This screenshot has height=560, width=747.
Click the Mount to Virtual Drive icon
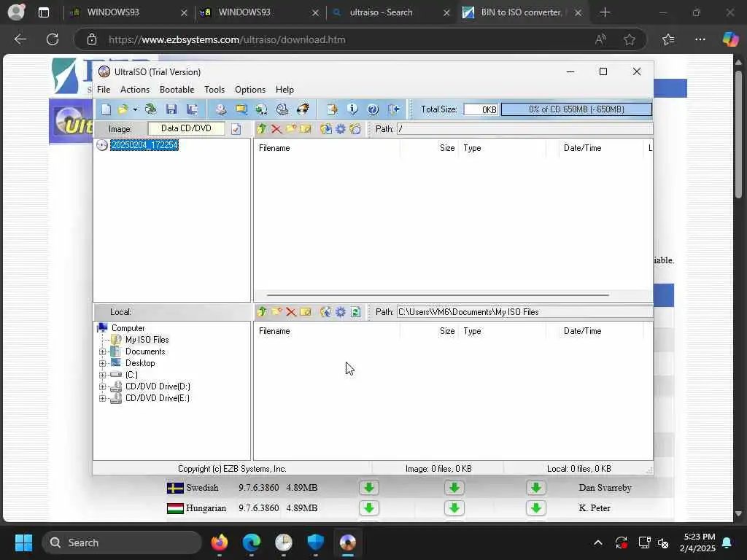coord(282,109)
